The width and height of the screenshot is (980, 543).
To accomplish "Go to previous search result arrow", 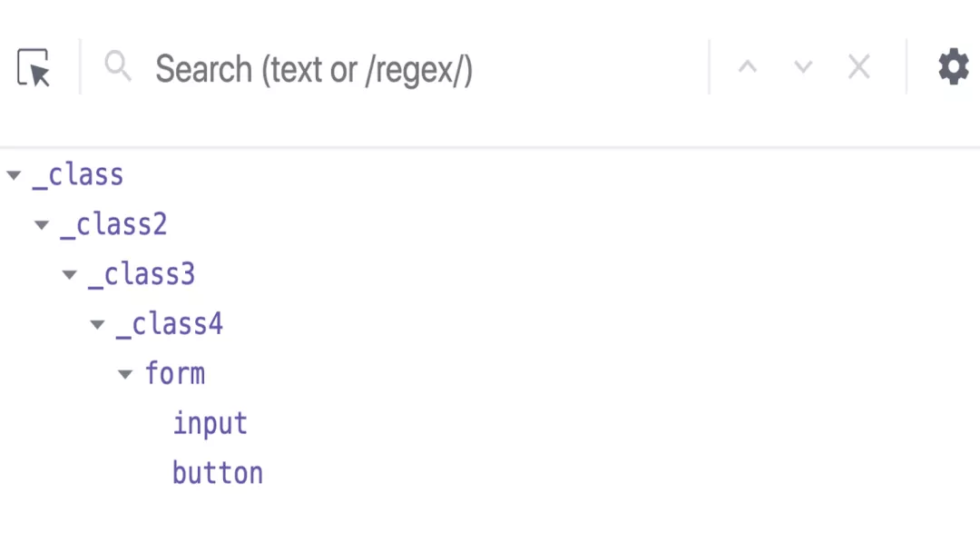I will [x=748, y=67].
